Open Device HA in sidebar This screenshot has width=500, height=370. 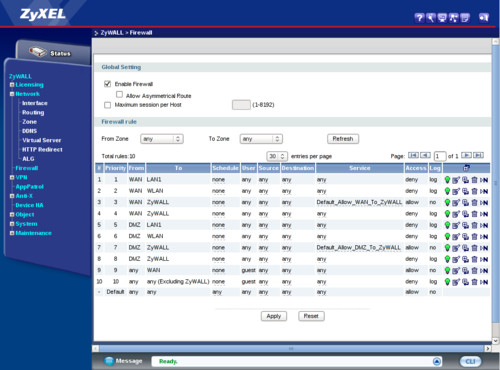tap(29, 205)
